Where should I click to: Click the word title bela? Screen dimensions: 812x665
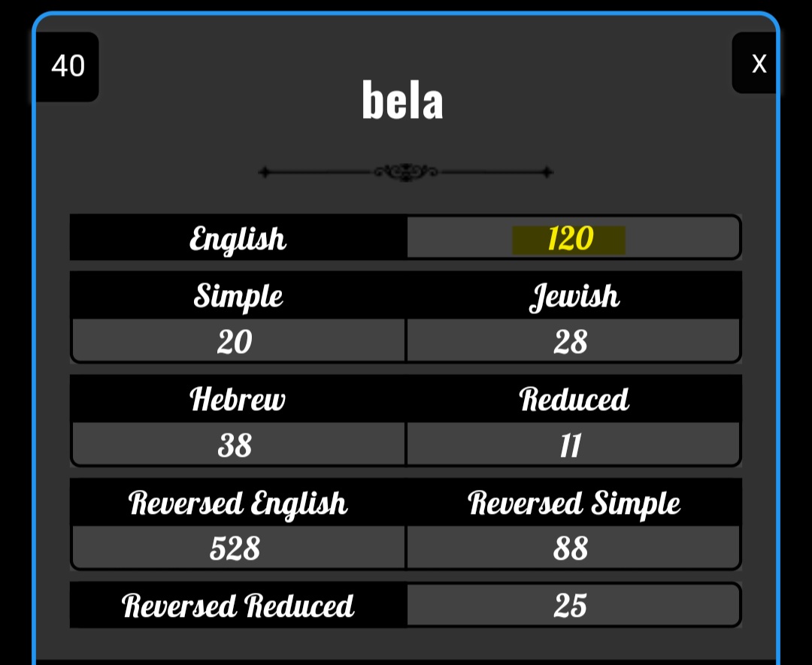point(402,101)
